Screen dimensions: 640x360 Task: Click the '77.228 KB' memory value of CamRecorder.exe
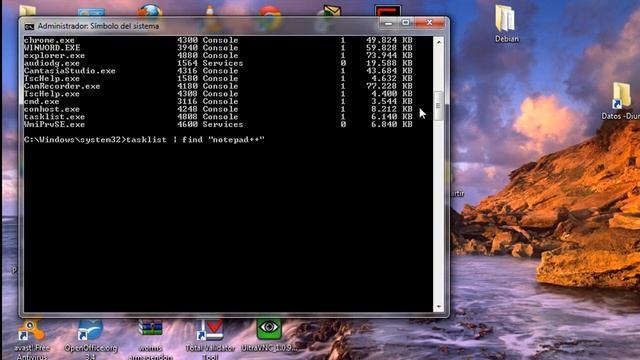(389, 86)
